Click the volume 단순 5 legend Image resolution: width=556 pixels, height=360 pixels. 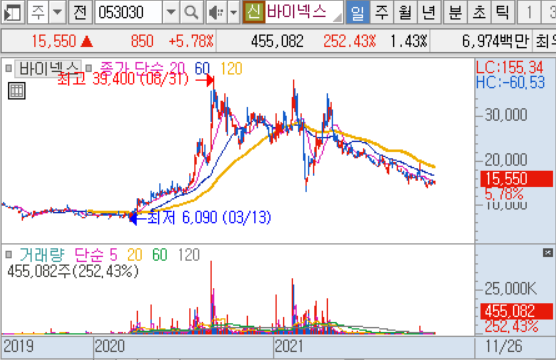point(96,254)
